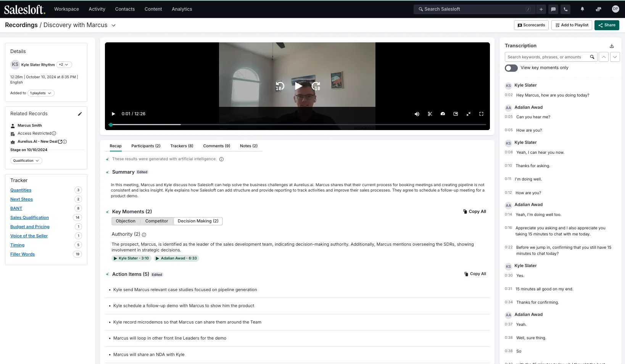Screen dimensions: 625x364
Task: Mute the video volume
Action: (417, 114)
